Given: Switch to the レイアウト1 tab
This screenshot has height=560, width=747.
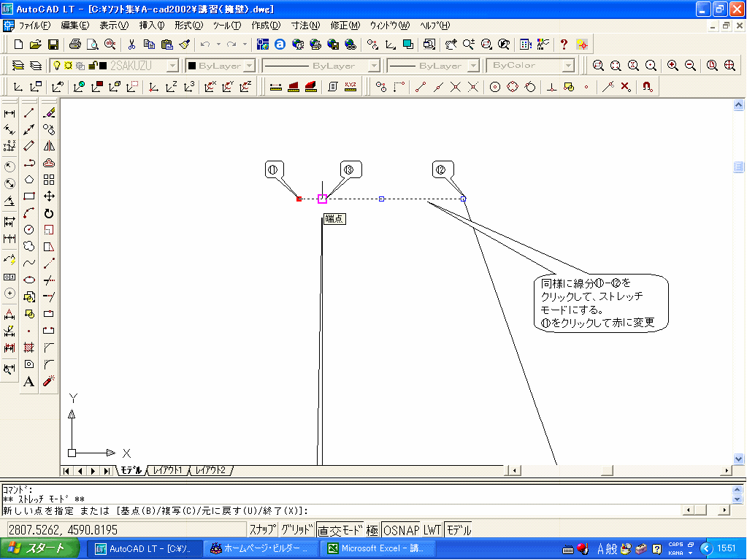Looking at the screenshot, I should pos(168,470).
